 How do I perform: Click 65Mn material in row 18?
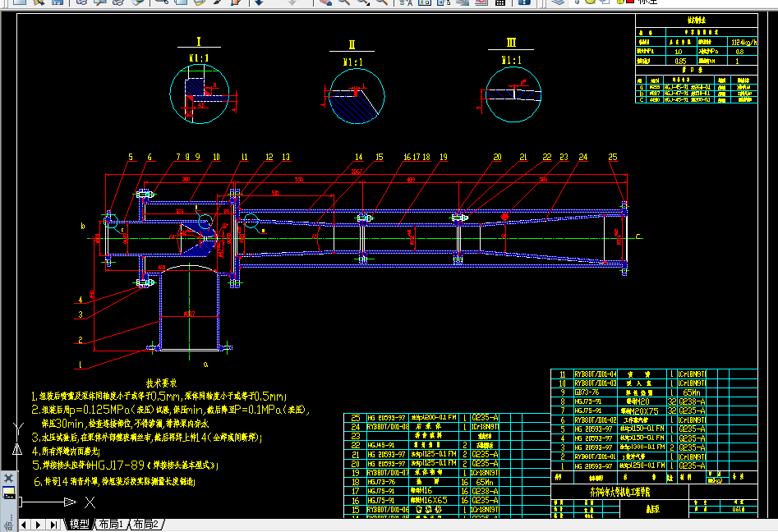pos(485,482)
